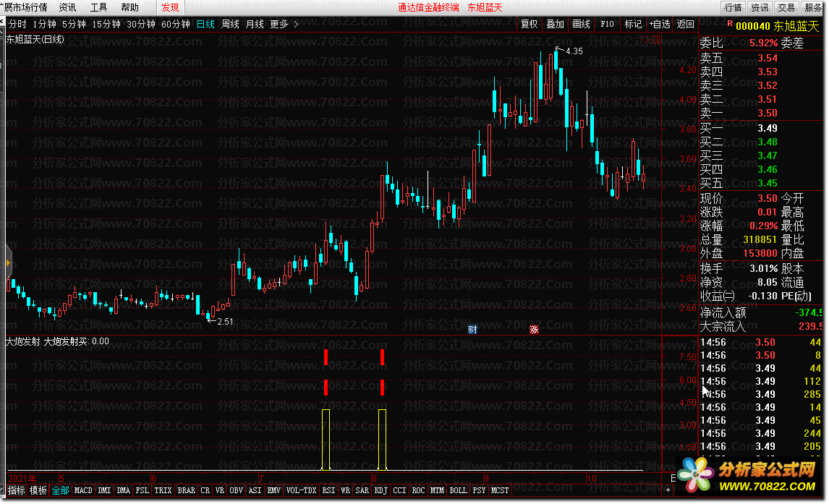Select the 1分钟 timeframe

coord(44,25)
